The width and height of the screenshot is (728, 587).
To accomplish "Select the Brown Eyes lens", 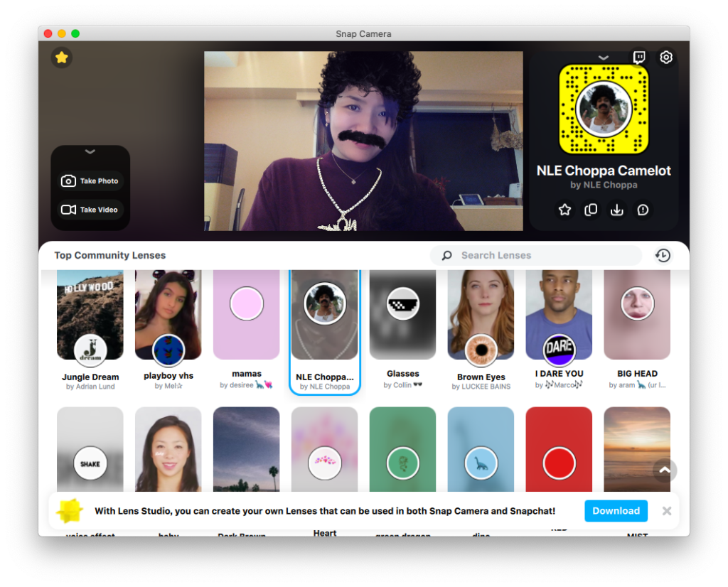I will (x=481, y=330).
